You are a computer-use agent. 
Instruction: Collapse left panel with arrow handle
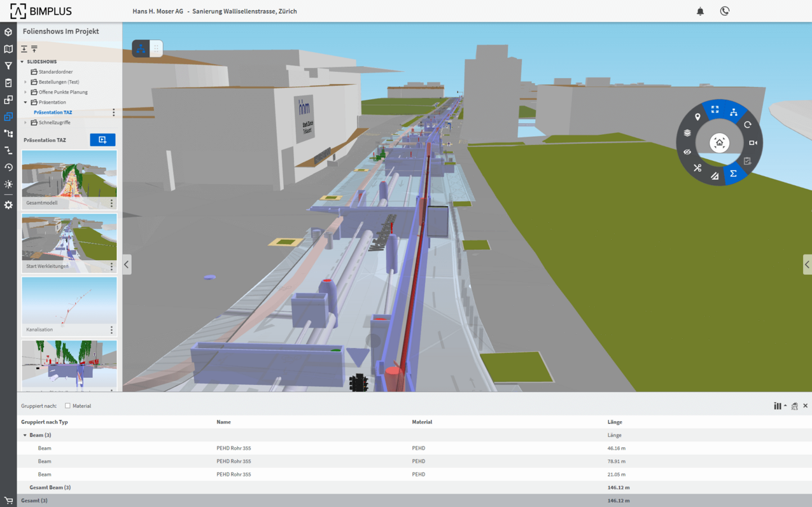[127, 265]
